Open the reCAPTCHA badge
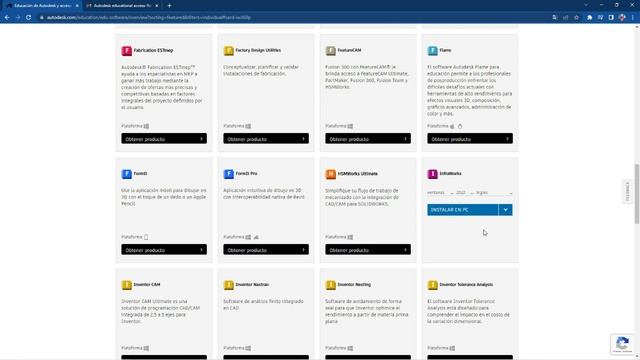The width and height of the screenshot is (640, 360). click(x=622, y=344)
